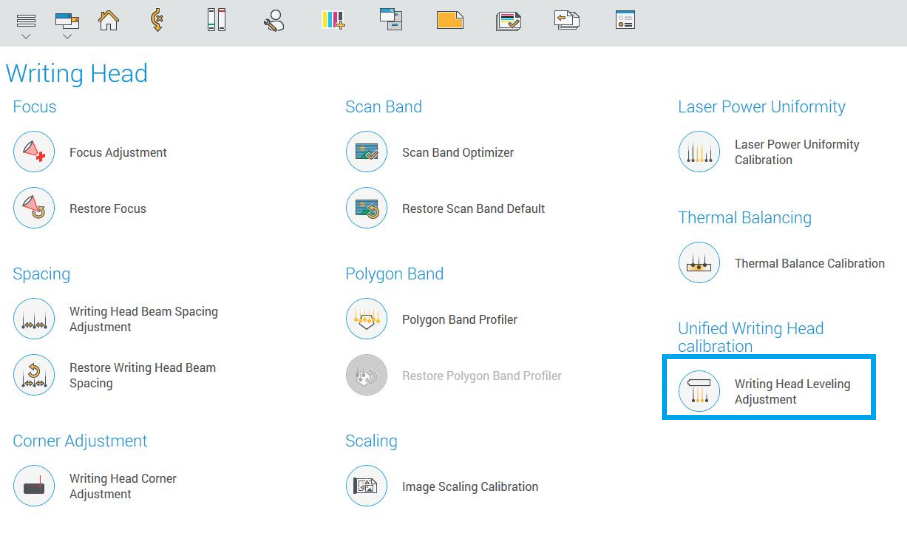
Task: Go to the Home icon
Action: [108, 20]
